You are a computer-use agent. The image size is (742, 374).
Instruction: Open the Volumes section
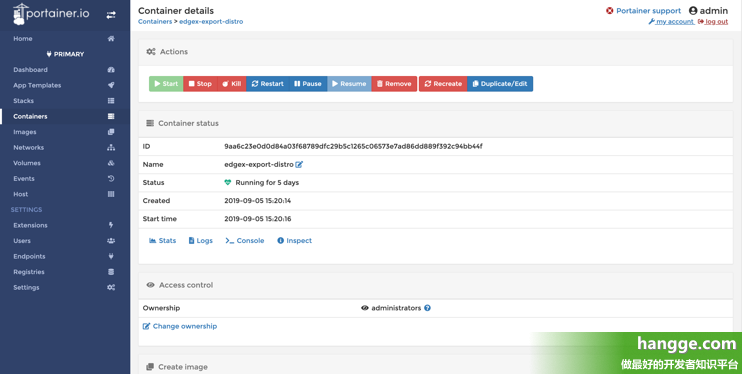coord(27,163)
